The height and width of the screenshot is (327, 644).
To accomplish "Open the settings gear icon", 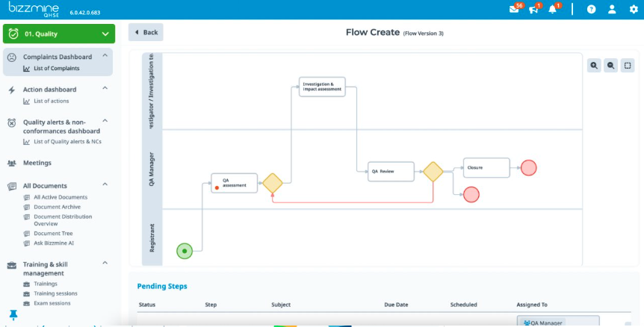I will pos(633,10).
